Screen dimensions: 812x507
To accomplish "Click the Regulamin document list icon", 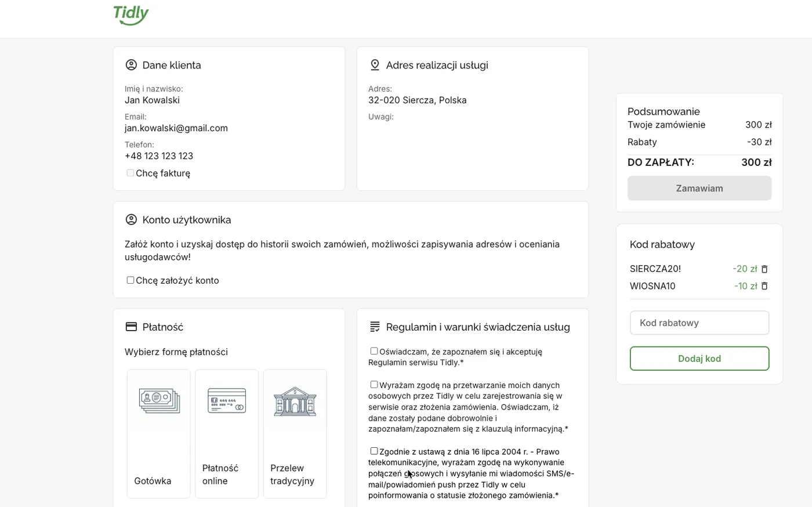I will point(375,327).
